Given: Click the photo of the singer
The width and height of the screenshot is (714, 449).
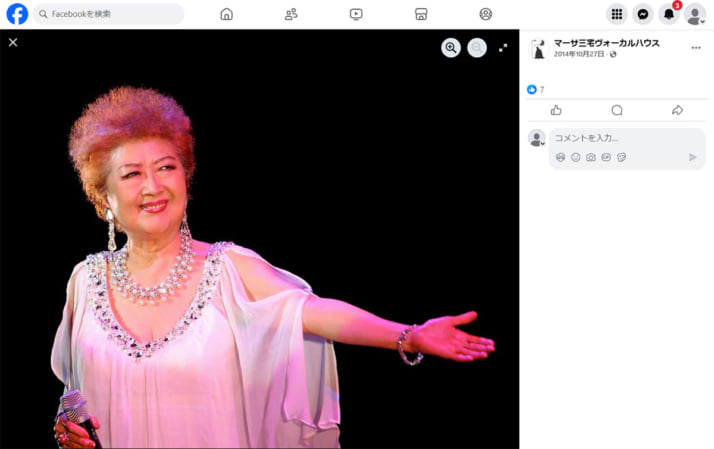Looking at the screenshot, I should (260, 239).
